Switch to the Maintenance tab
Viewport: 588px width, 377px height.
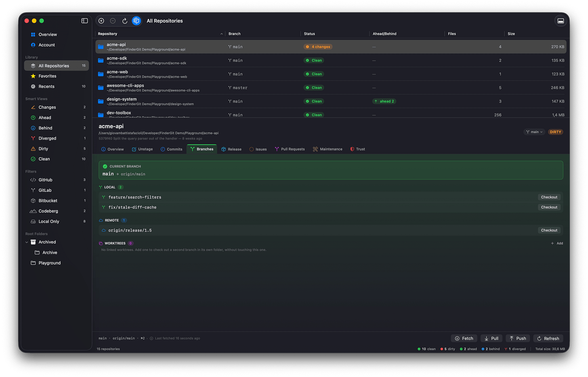tap(328, 149)
